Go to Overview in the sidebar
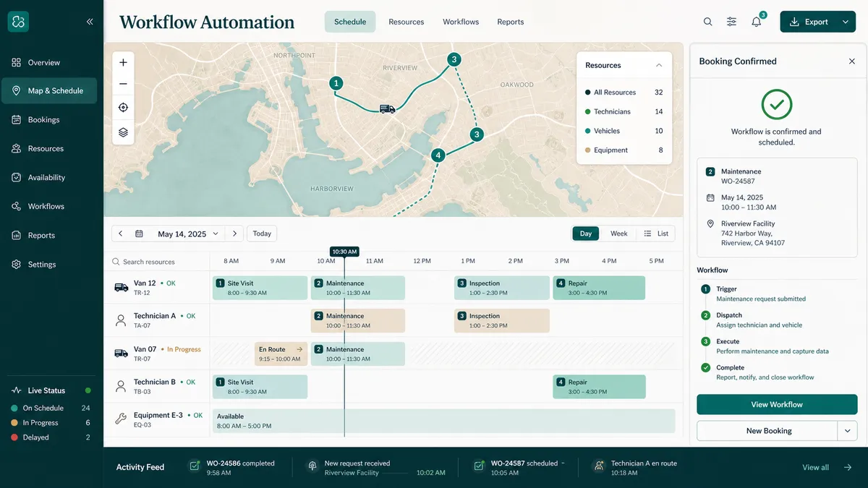Image resolution: width=868 pixels, height=488 pixels. pos(49,62)
